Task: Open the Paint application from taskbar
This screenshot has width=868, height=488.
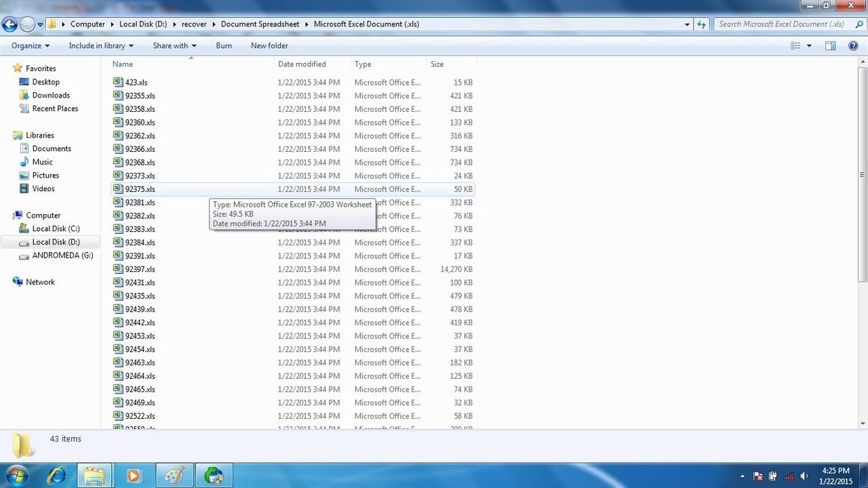Action: [x=174, y=475]
